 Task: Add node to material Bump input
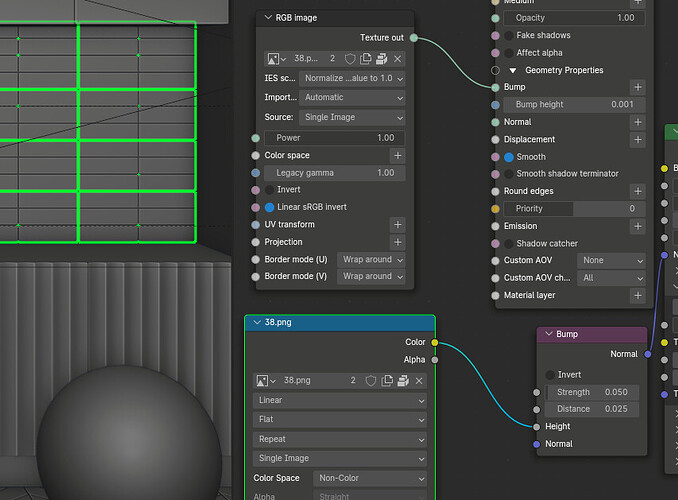[x=638, y=87]
